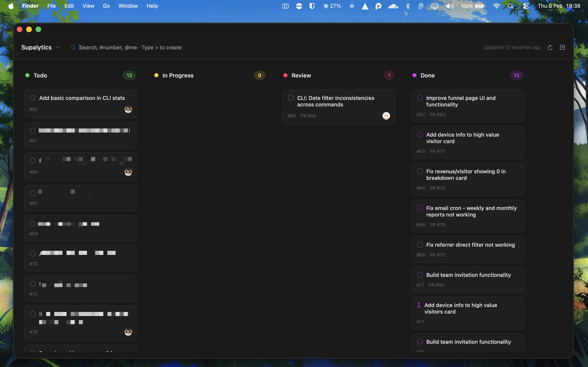
Task: Open the Go menu
Action: [x=106, y=6]
